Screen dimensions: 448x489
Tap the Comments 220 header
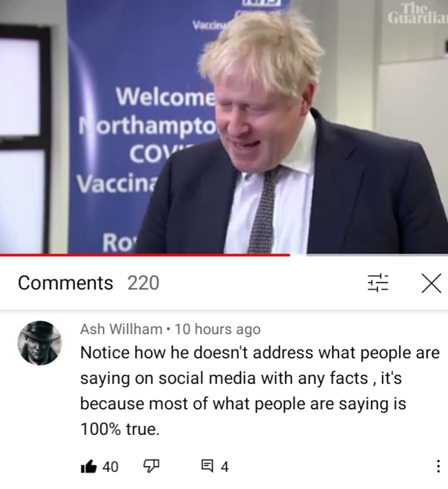coord(89,283)
